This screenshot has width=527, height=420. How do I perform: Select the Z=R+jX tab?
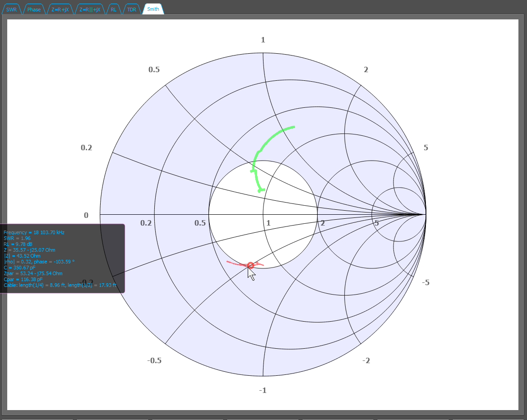coord(60,9)
